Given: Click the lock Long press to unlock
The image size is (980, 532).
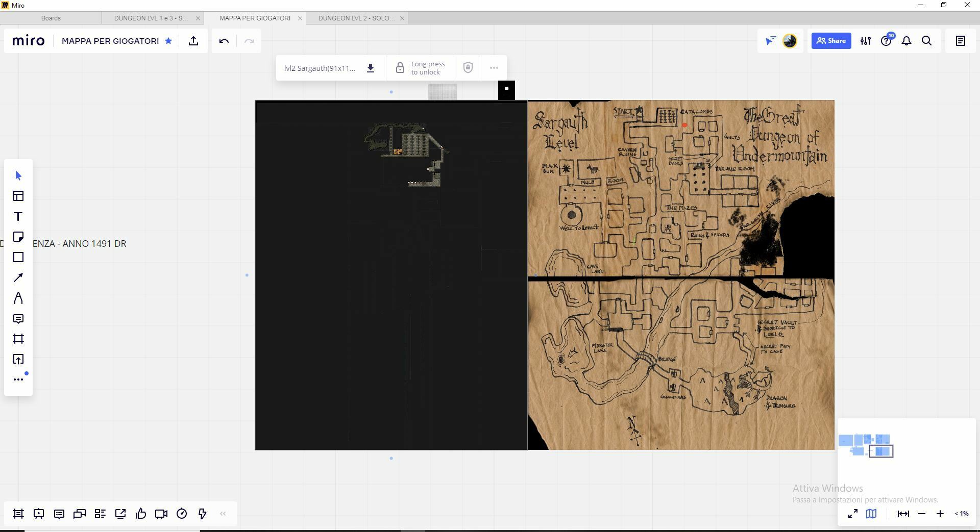Looking at the screenshot, I should (421, 68).
